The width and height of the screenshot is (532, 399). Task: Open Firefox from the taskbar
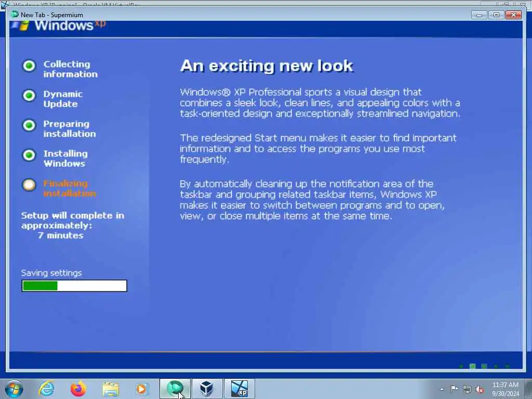pyautogui.click(x=78, y=389)
